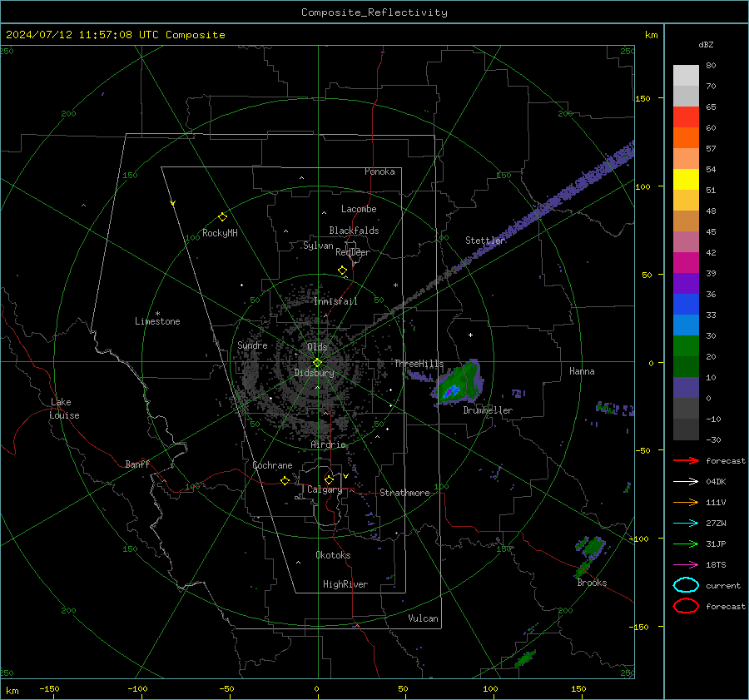Select the bright green 20-30 dBZ color swatch
Viewport: 749px width, 700px height.
[x=686, y=346]
